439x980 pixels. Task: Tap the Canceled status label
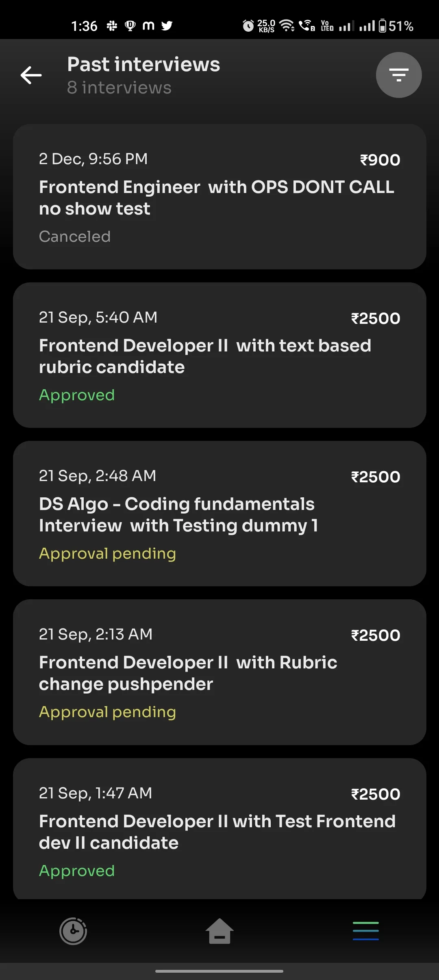(75, 236)
